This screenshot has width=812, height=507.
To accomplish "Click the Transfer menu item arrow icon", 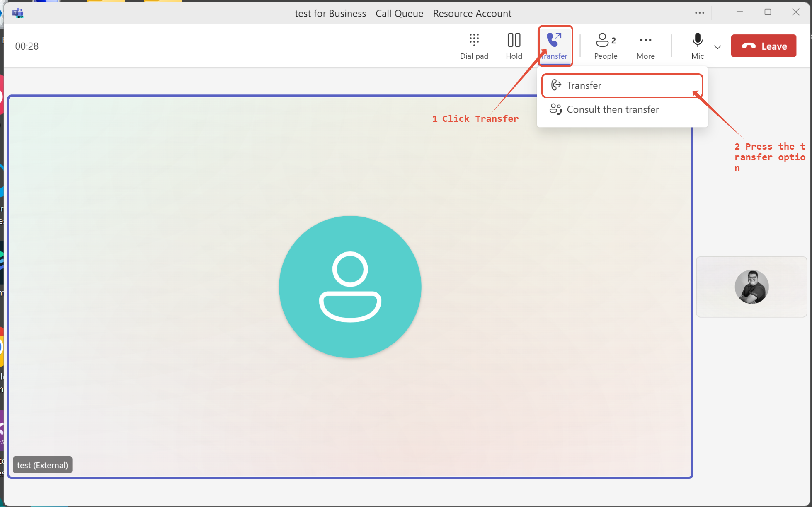I will click(556, 85).
